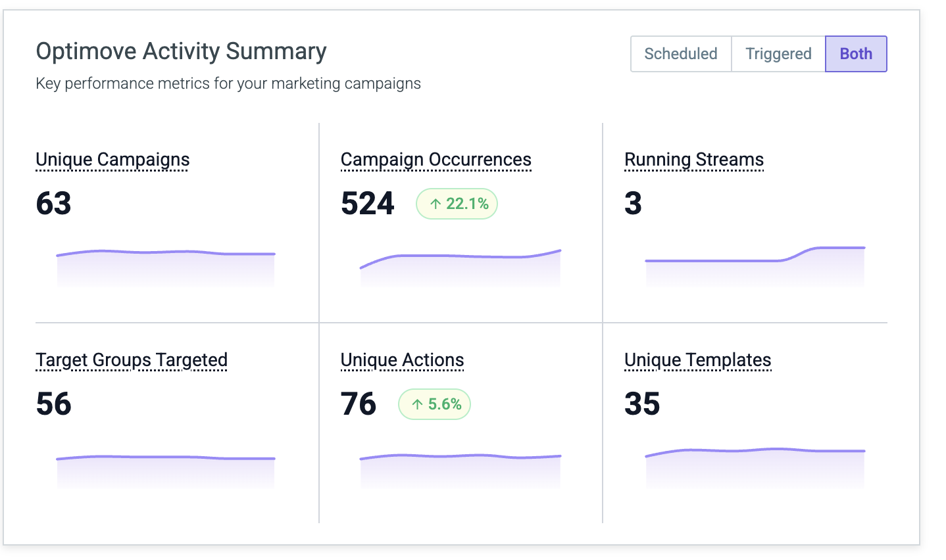Click the Campaign Occurrences sparkline chart
This screenshot has height=560, width=946.
click(461, 268)
